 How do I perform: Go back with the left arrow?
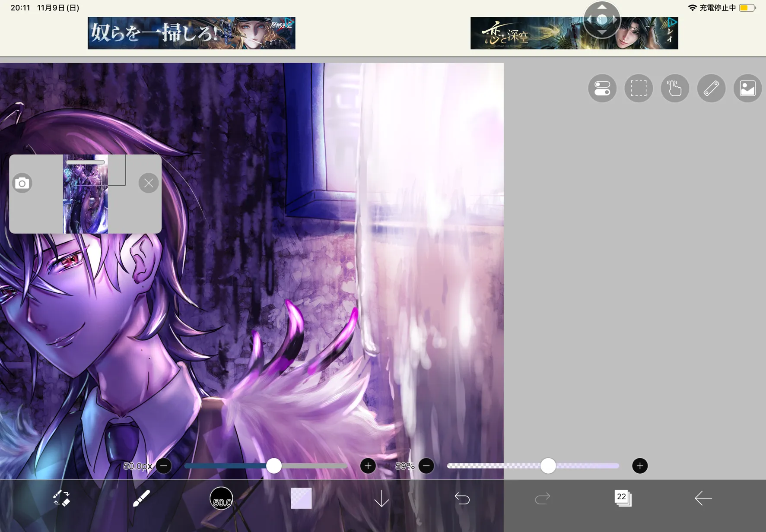[x=703, y=498]
